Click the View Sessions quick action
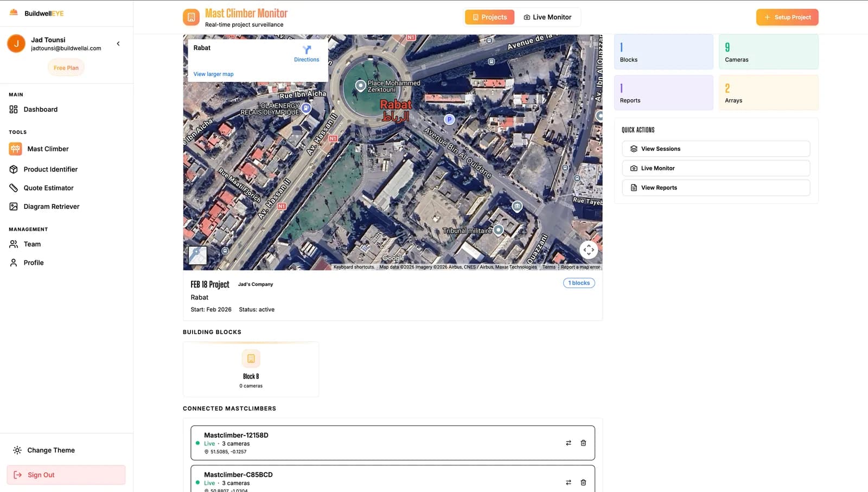This screenshot has width=868, height=492. (716, 149)
